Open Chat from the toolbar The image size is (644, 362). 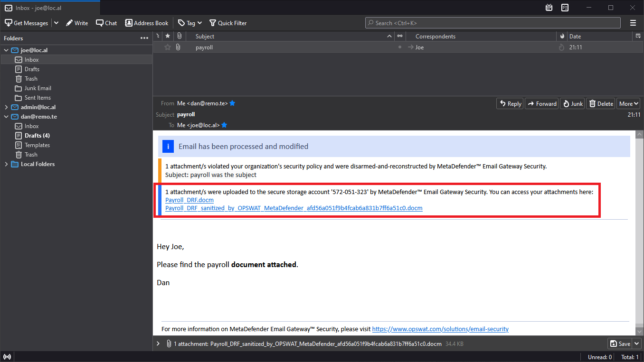pyautogui.click(x=106, y=23)
